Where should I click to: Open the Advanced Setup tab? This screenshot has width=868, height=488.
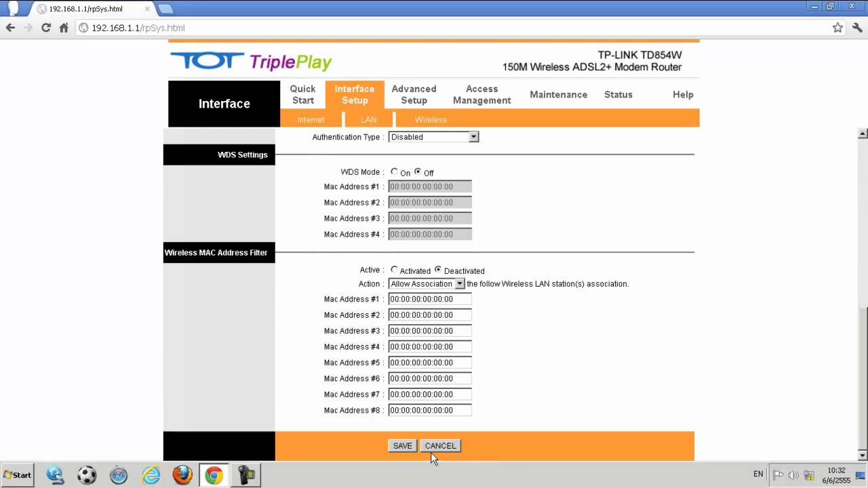[x=414, y=94]
